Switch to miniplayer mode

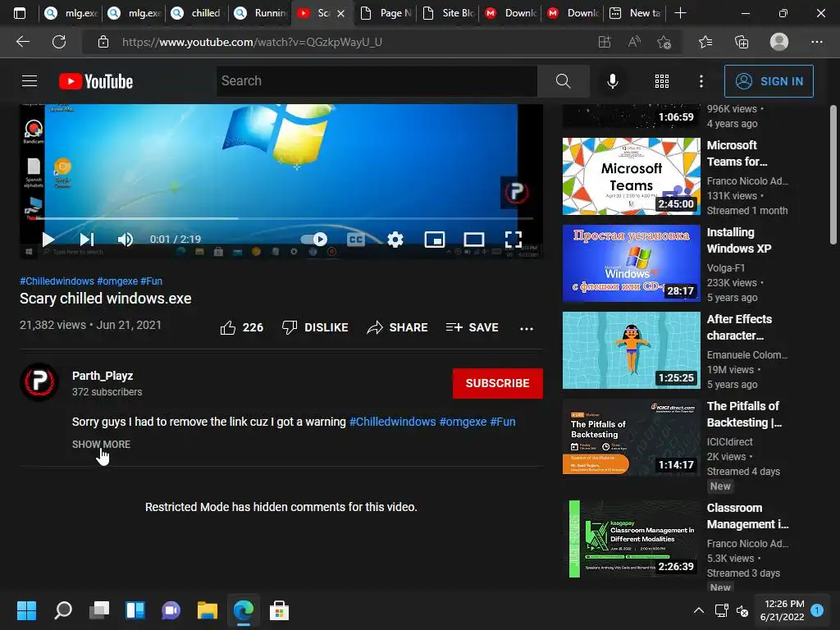pyautogui.click(x=435, y=240)
